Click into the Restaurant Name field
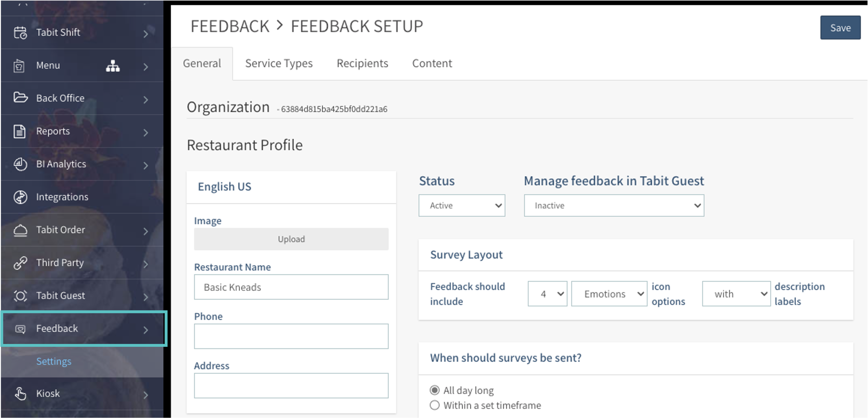Screen dimensions: 868x418 tap(291, 287)
